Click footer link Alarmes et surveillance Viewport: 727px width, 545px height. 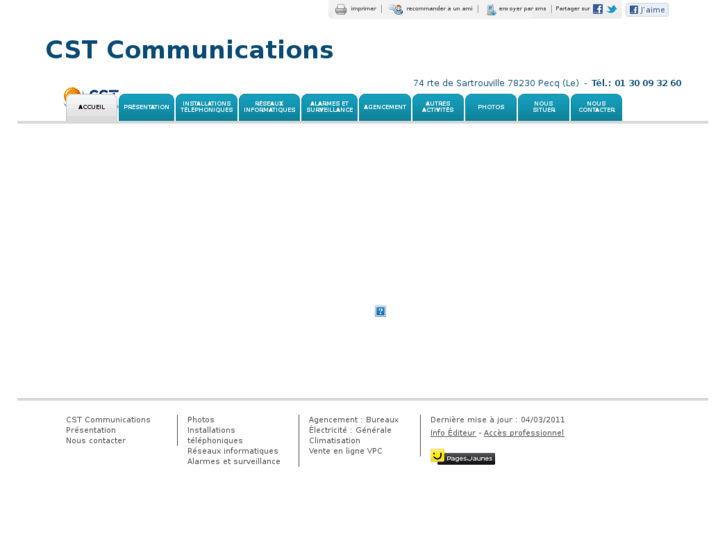(234, 462)
